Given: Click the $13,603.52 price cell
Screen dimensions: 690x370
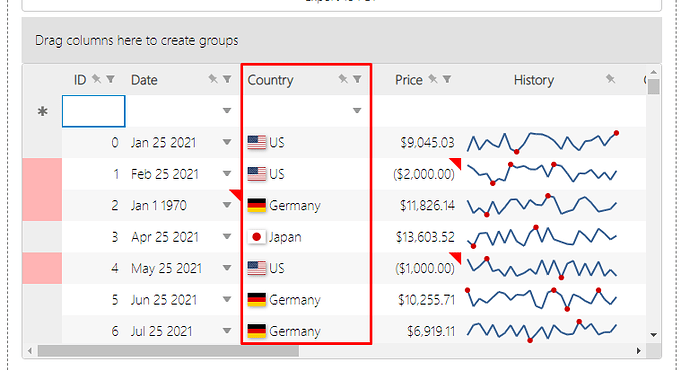Looking at the screenshot, I should 416,237.
